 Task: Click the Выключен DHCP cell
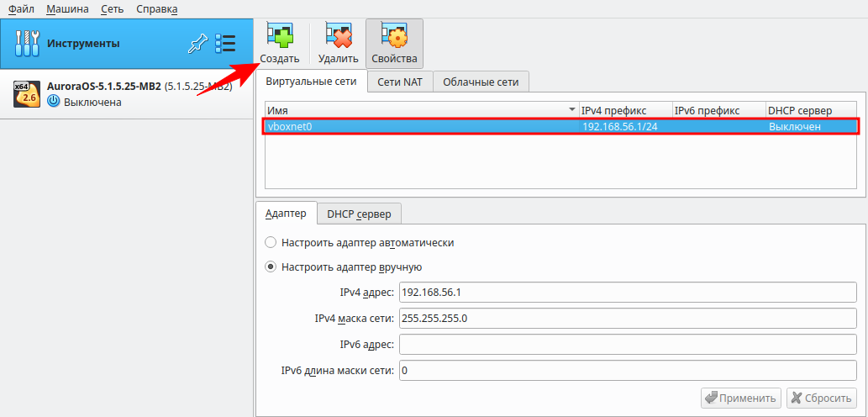pyautogui.click(x=811, y=126)
